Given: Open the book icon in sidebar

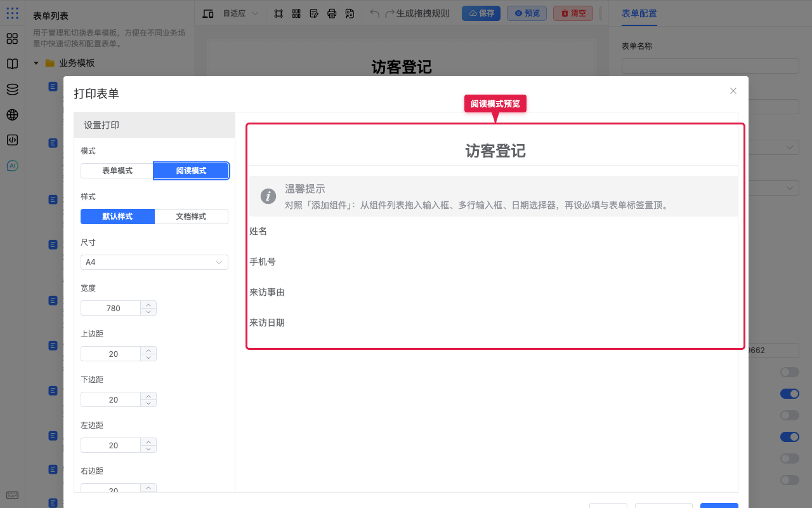Looking at the screenshot, I should [x=12, y=64].
